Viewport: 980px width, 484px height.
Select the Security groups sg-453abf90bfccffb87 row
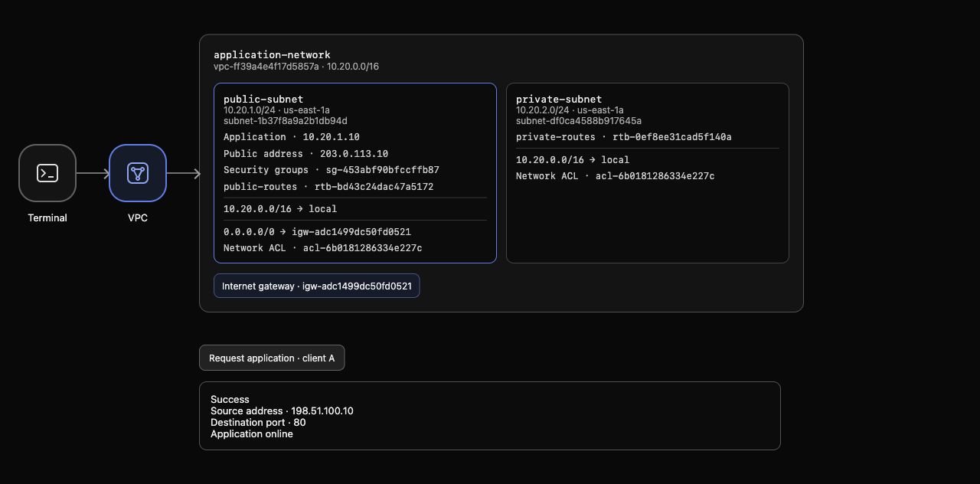tap(332, 170)
